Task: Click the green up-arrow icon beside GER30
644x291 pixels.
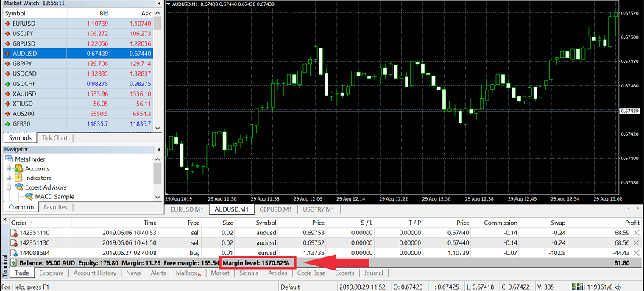Action: point(7,123)
